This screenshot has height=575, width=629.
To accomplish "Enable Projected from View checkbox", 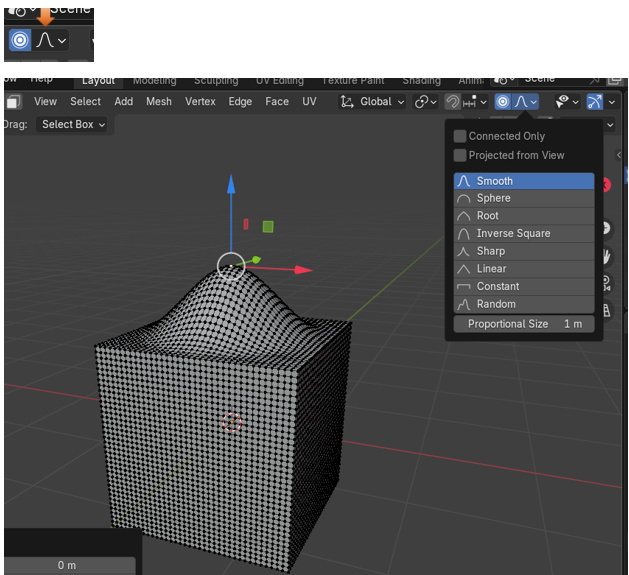I will point(460,155).
